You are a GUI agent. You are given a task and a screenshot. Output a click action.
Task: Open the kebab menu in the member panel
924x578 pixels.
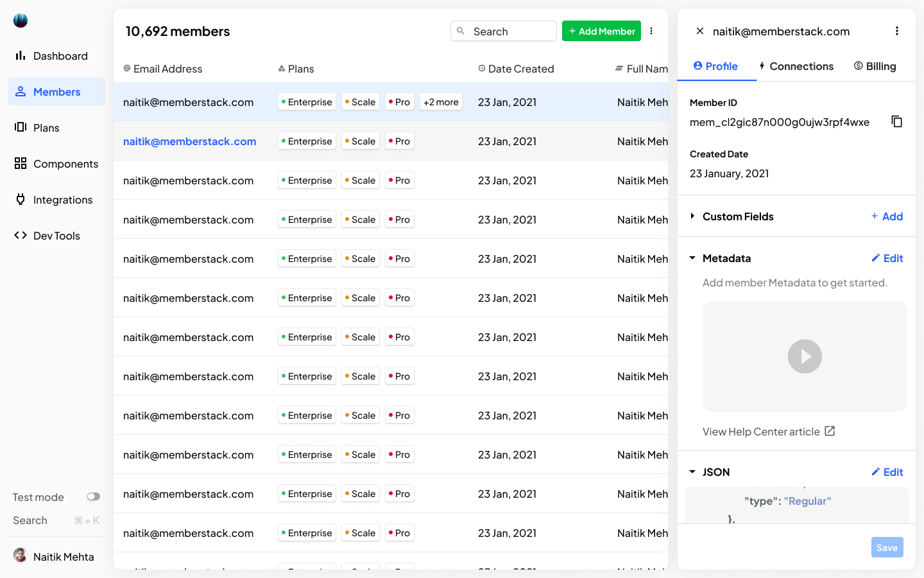[898, 31]
